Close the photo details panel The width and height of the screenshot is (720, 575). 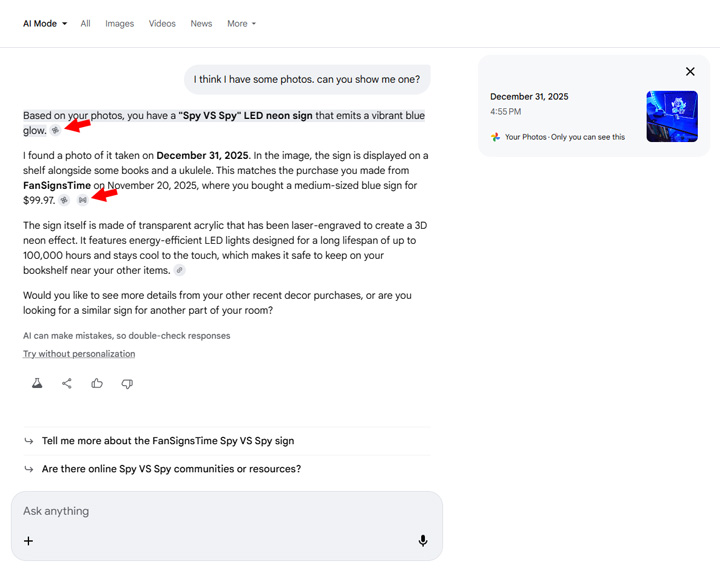[x=690, y=72]
